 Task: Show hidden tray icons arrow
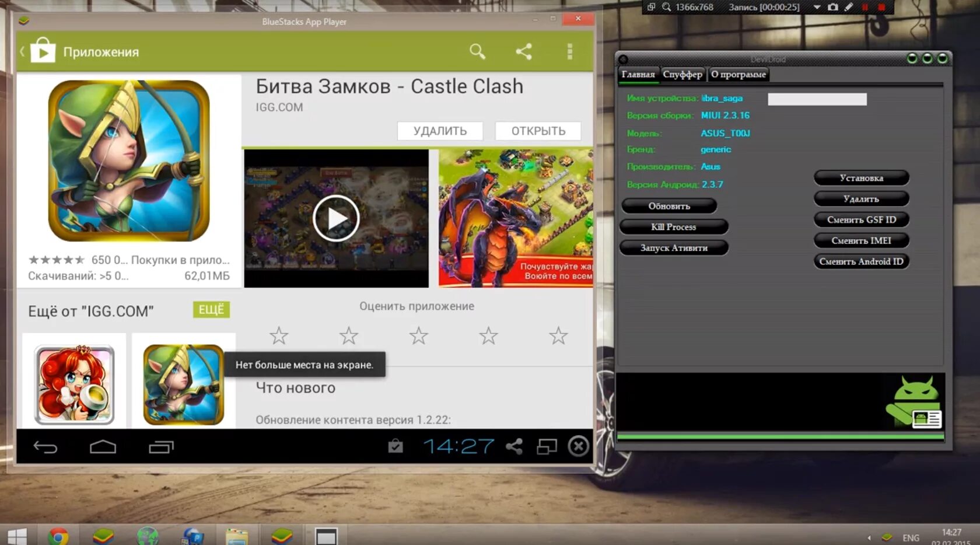[869, 538]
